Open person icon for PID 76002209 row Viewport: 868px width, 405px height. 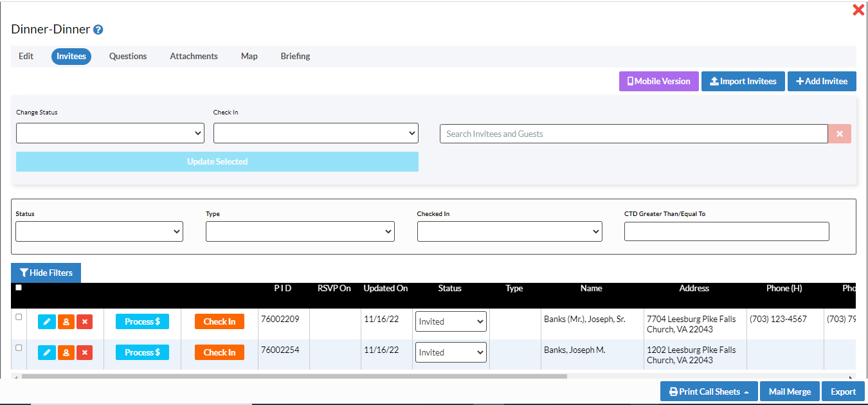click(66, 321)
